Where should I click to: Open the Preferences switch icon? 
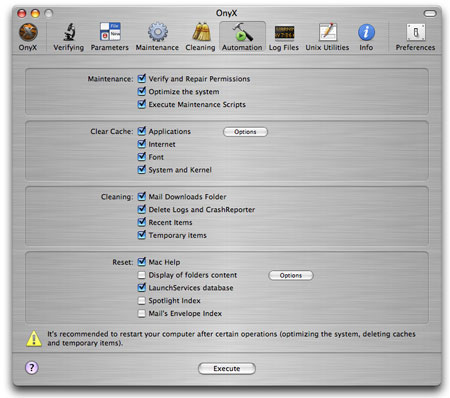(x=415, y=32)
